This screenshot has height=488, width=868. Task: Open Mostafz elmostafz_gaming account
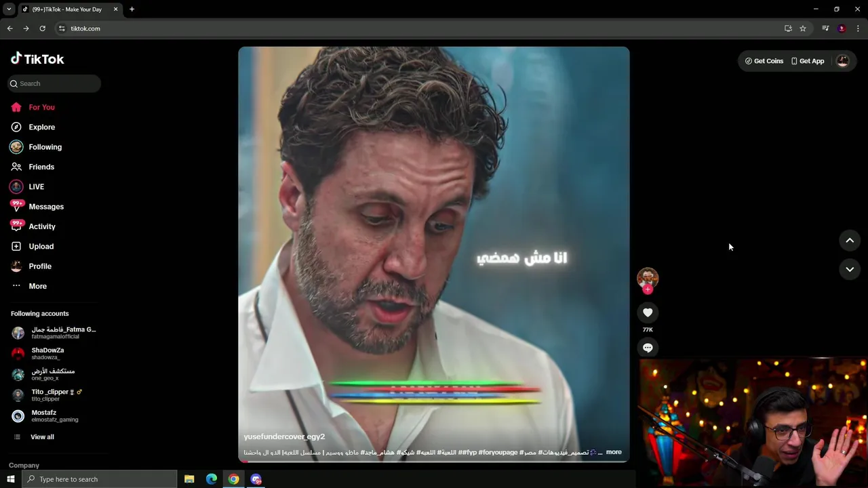(54, 415)
